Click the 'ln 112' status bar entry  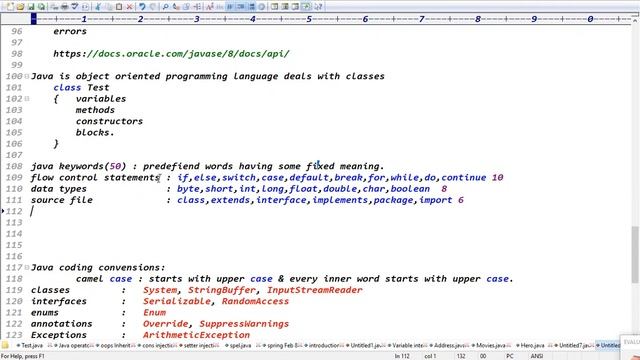(402, 356)
